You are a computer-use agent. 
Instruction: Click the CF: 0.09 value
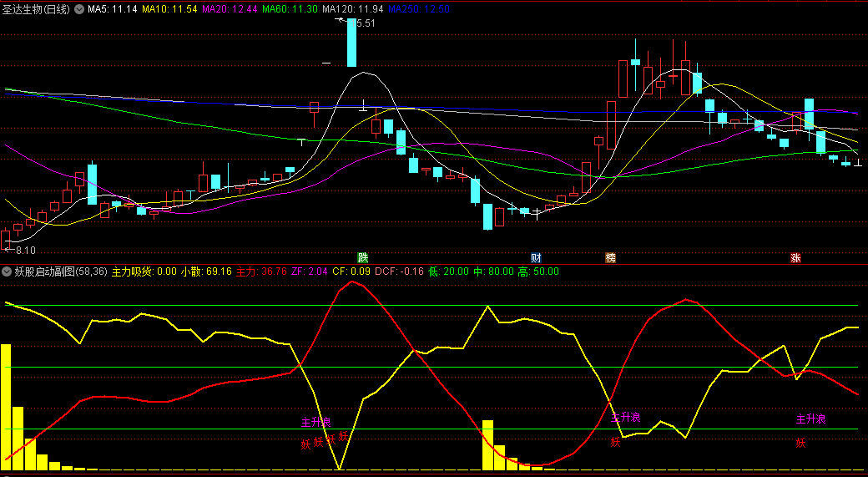351,271
